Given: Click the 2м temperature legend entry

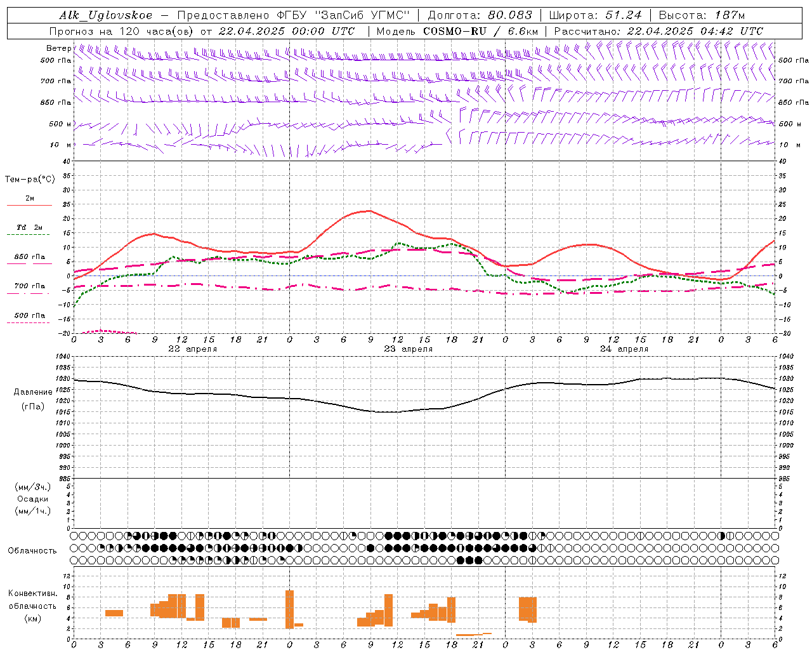Looking at the screenshot, I should click(x=30, y=199).
